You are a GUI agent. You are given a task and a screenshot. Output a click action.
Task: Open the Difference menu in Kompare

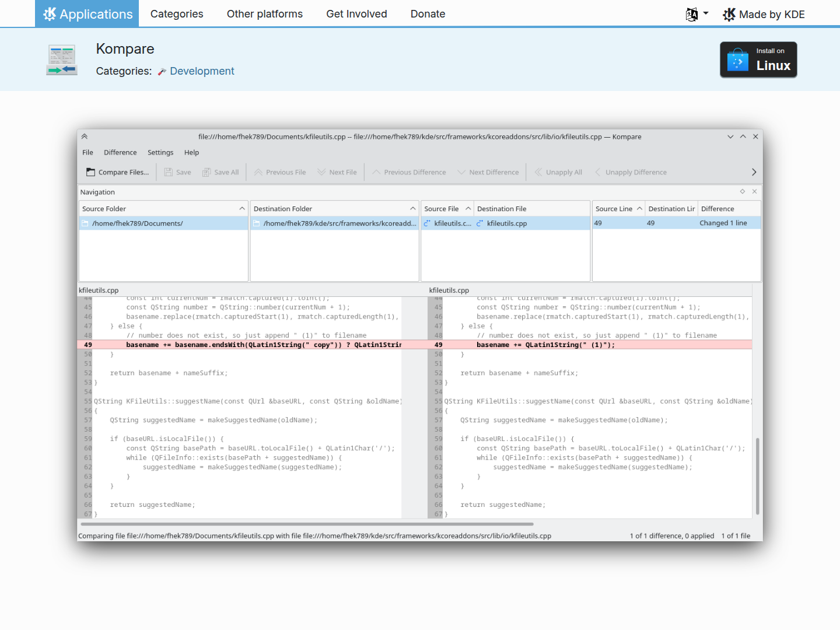tap(120, 152)
